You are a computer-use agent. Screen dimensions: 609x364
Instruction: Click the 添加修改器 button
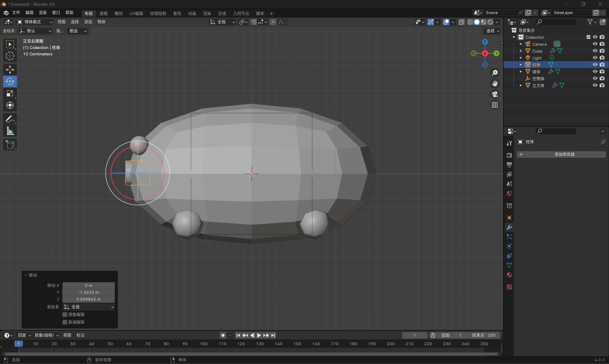coord(561,154)
